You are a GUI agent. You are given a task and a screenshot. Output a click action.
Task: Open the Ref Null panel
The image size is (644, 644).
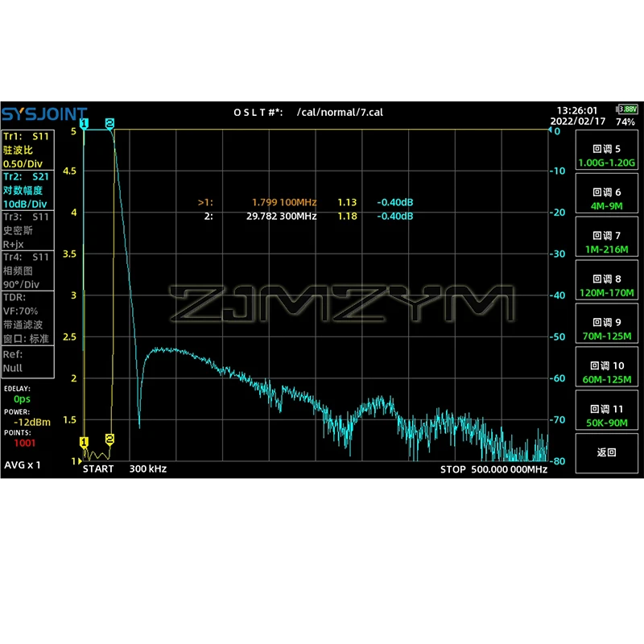(x=27, y=361)
